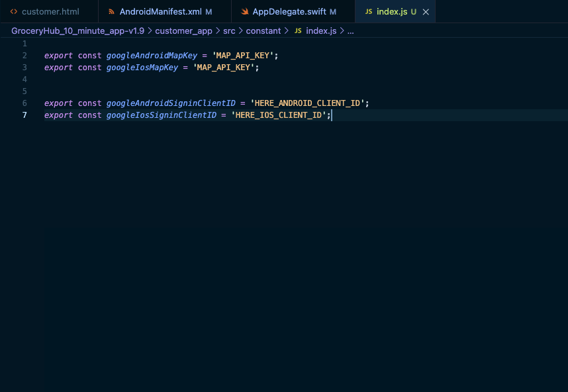Place cursor in googleAndroidMapKey identifier

[x=152, y=56]
